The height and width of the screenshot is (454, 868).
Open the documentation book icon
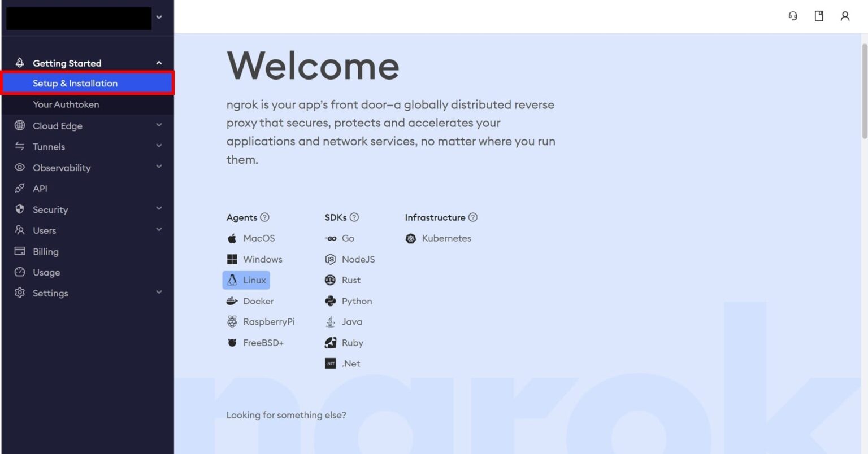click(819, 16)
